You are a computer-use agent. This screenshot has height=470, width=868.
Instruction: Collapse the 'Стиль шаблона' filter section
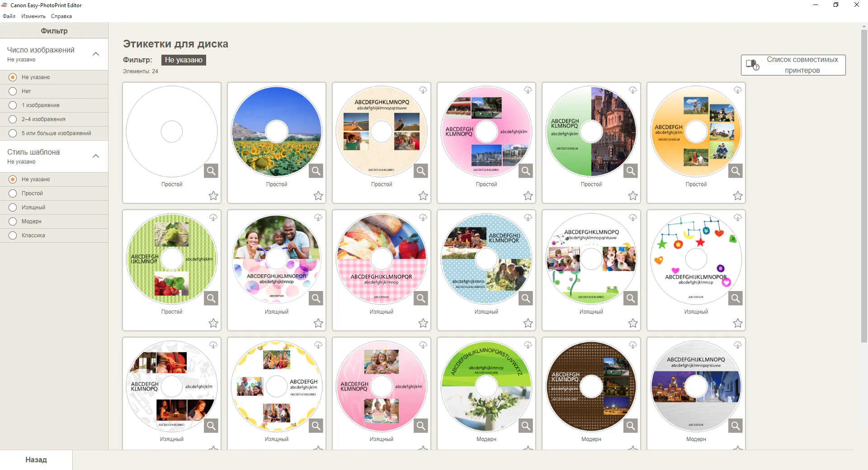tap(96, 156)
